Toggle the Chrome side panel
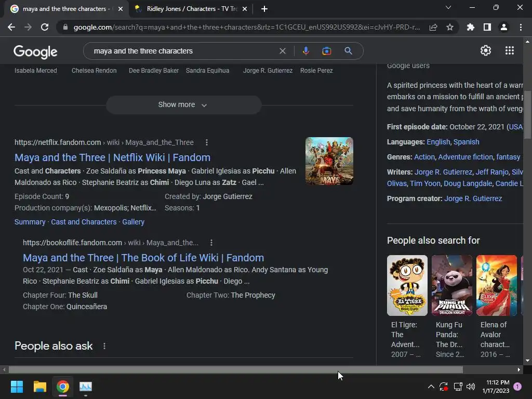This screenshot has height=399, width=532. click(x=487, y=27)
